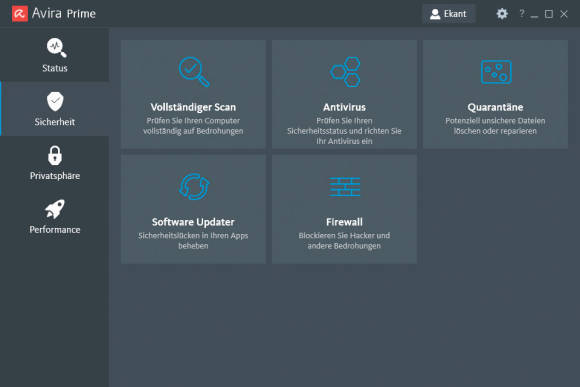The width and height of the screenshot is (580, 387).
Task: Click text 'Prüfen Sie Ihren Computer vollständig auf Bedrohungen'
Action: (193, 126)
